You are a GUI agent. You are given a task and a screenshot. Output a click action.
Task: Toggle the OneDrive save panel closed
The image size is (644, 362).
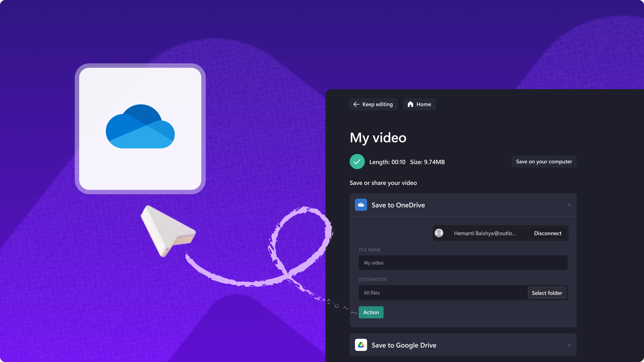(x=569, y=205)
